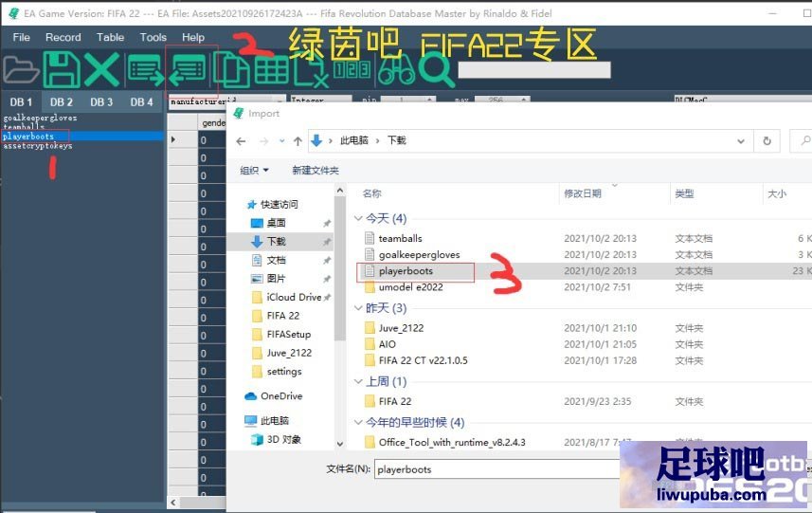Viewport: 812px width, 513px height.
Task: Open the File menu
Action: point(21,37)
